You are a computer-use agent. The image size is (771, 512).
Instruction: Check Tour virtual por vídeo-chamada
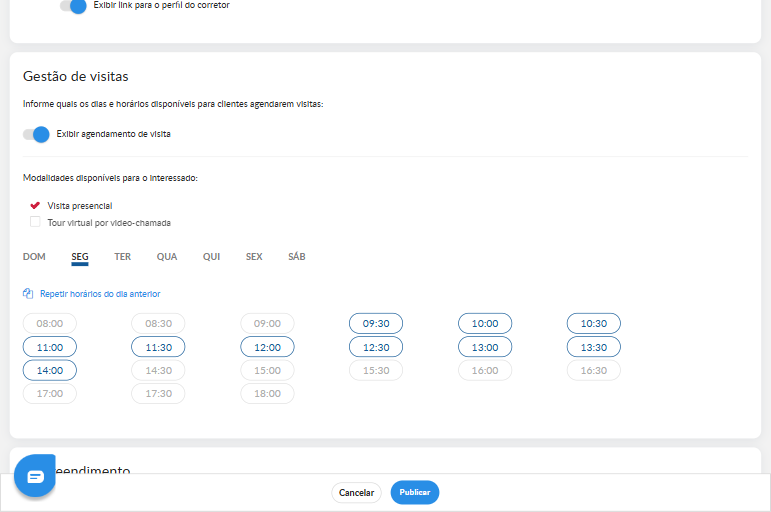35,222
